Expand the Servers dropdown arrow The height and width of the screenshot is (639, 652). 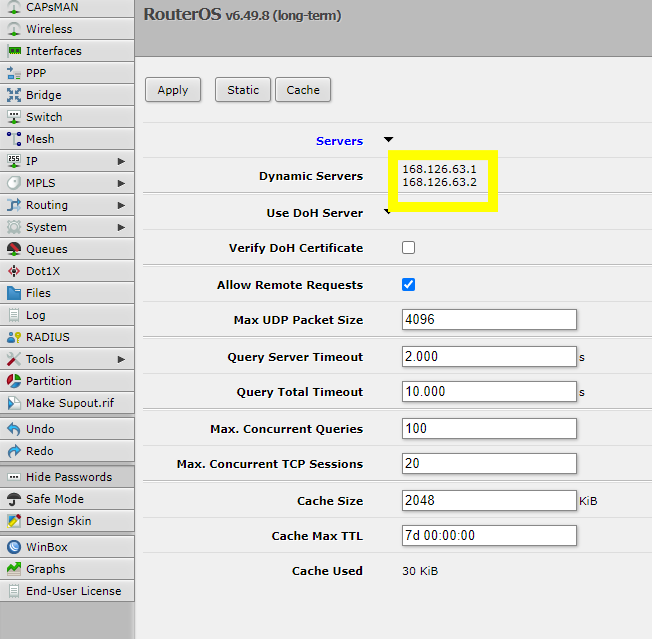(388, 140)
